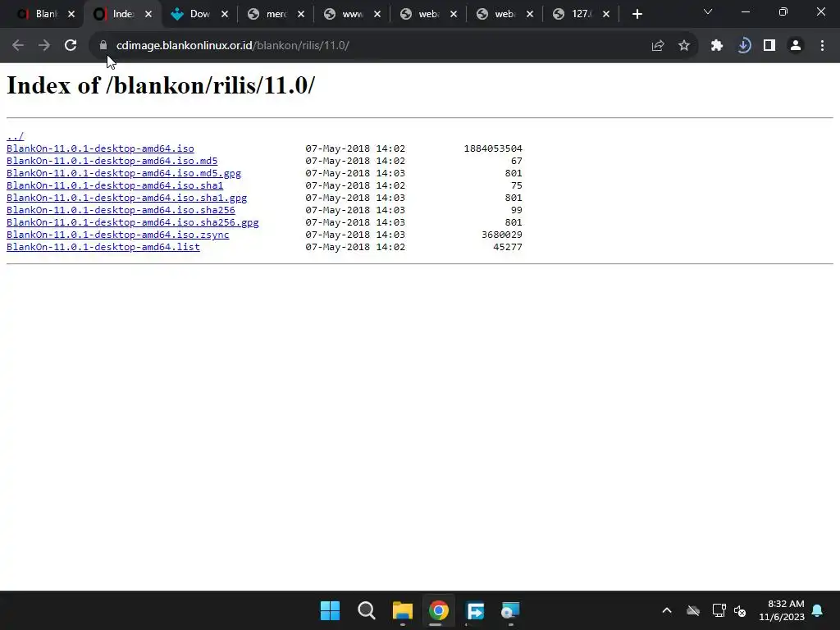Open the Windows Start menu
The width and height of the screenshot is (840, 630).
[x=330, y=610]
